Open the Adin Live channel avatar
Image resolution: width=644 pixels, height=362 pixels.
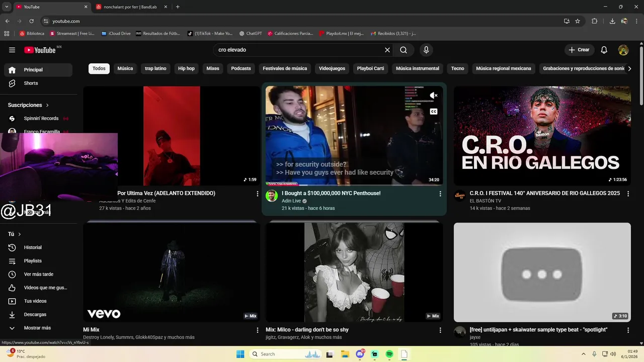(272, 196)
